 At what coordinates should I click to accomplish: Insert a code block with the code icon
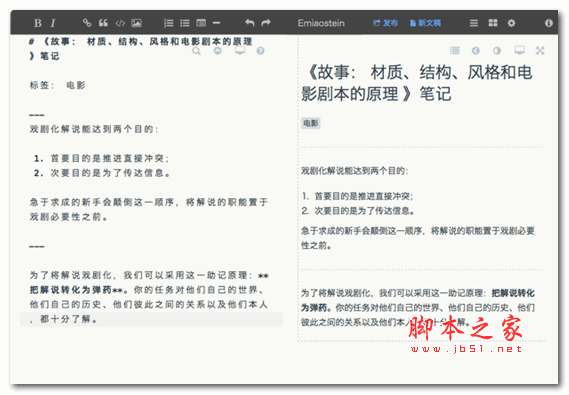120,23
